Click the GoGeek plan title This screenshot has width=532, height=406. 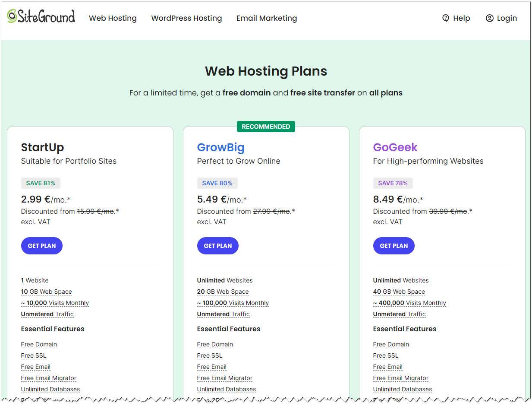tap(395, 147)
